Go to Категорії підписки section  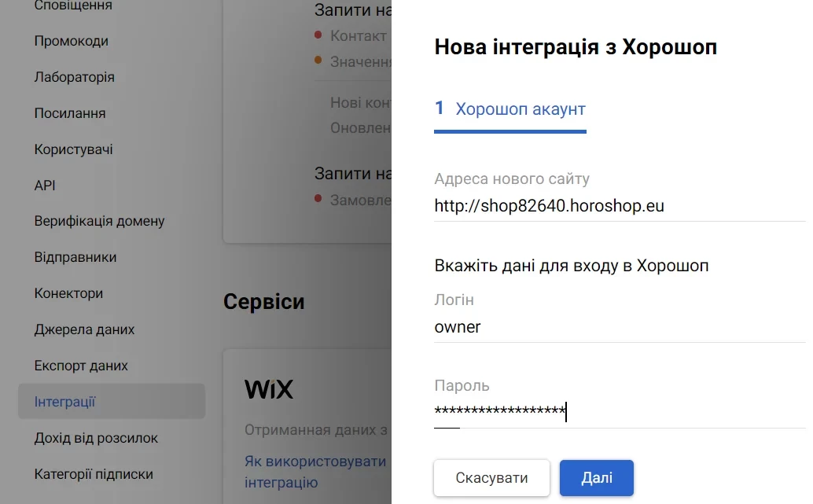(94, 474)
